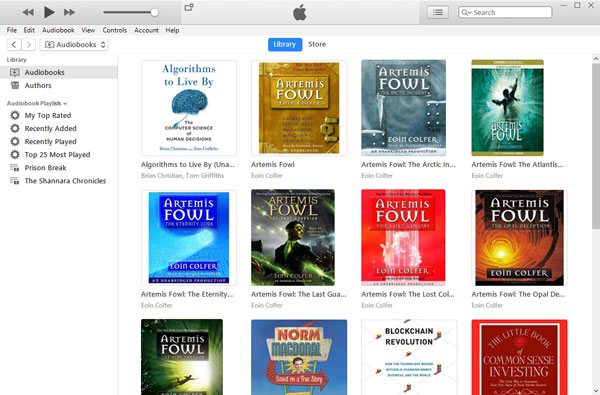
Task: Open the View menu
Action: click(x=88, y=30)
